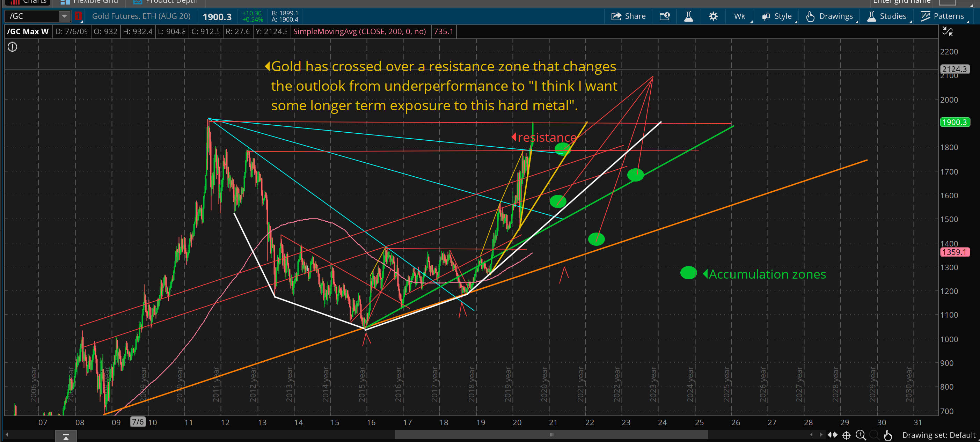Open the Drawing set: Default selector

[938, 435]
